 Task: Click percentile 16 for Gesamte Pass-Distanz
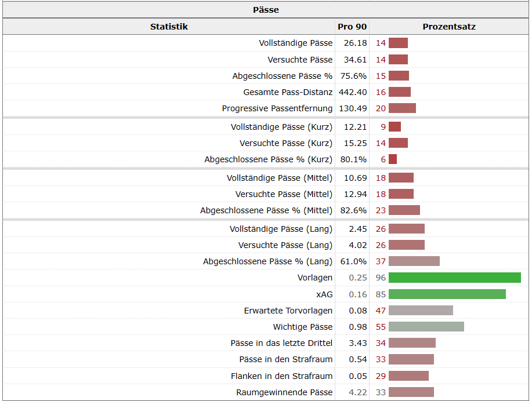pyautogui.click(x=381, y=92)
